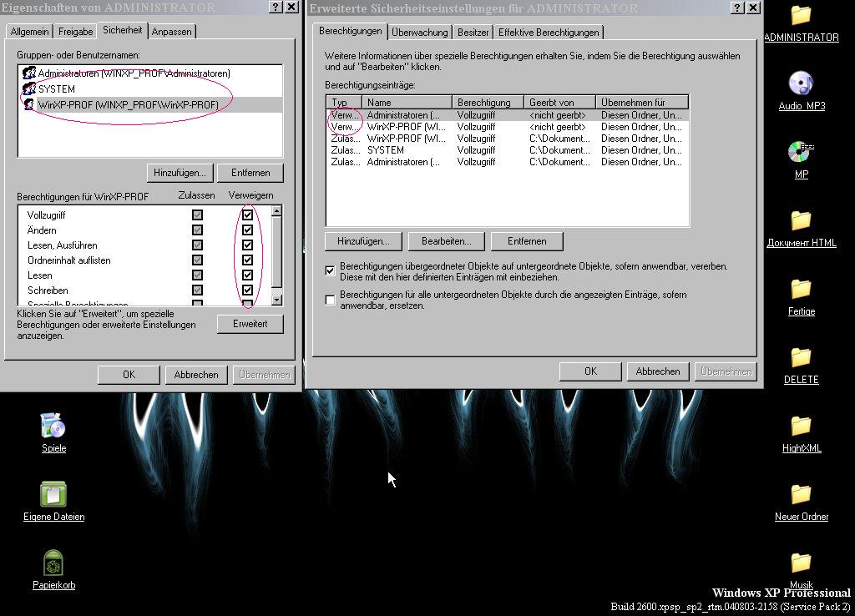Sort entries by the Name column header
This screenshot has height=616, width=855.
(407, 103)
